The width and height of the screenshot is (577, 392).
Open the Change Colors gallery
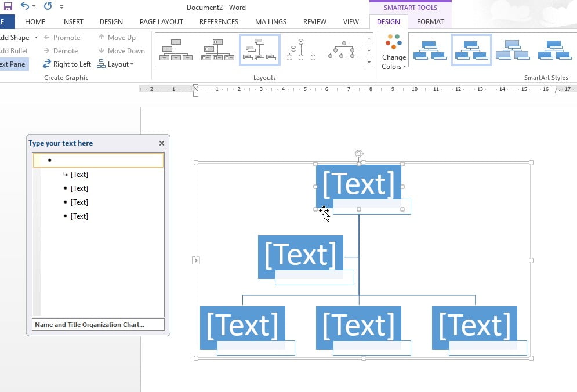click(x=393, y=51)
